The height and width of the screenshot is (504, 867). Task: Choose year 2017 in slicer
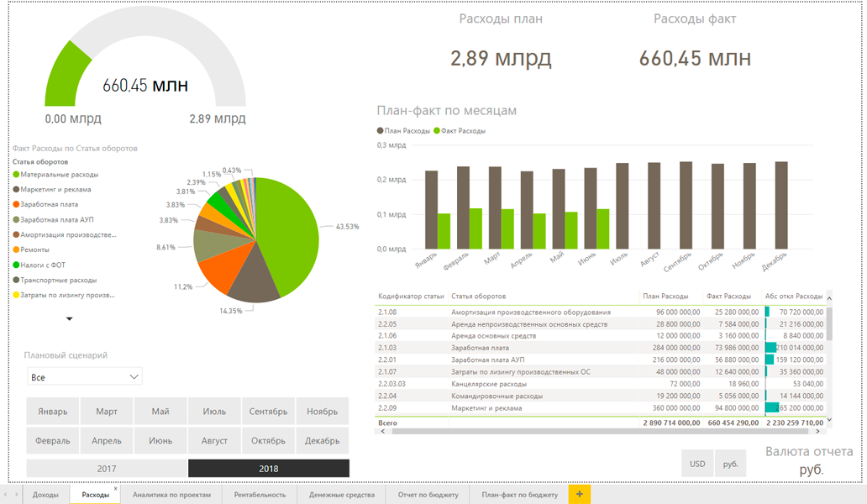tap(107, 468)
